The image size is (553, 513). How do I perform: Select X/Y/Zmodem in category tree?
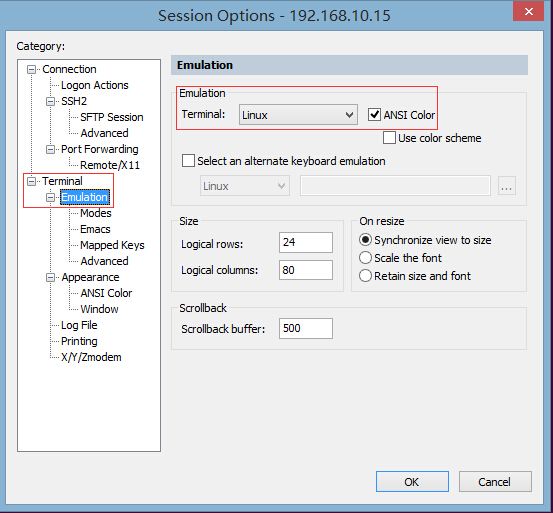coord(91,357)
